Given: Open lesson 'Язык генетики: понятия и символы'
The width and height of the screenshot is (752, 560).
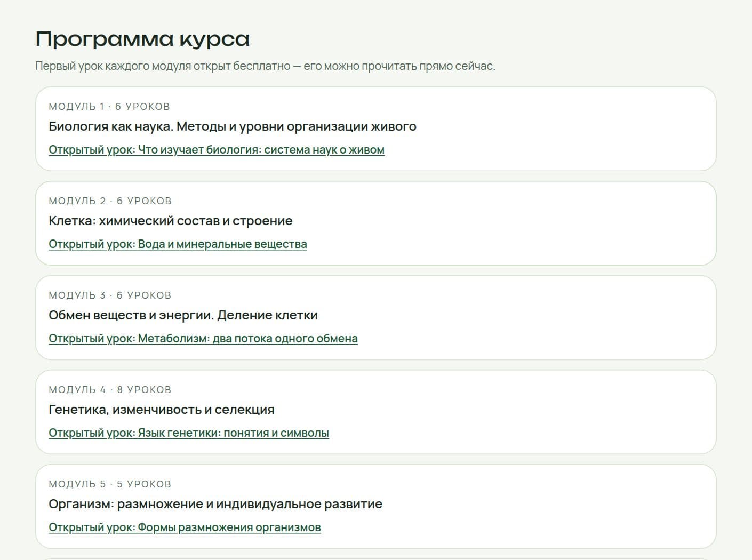Looking at the screenshot, I should [189, 433].
